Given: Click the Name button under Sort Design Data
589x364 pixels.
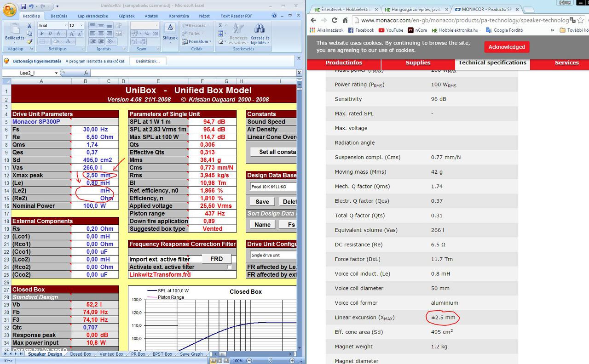Looking at the screenshot, I should pyautogui.click(x=262, y=225).
